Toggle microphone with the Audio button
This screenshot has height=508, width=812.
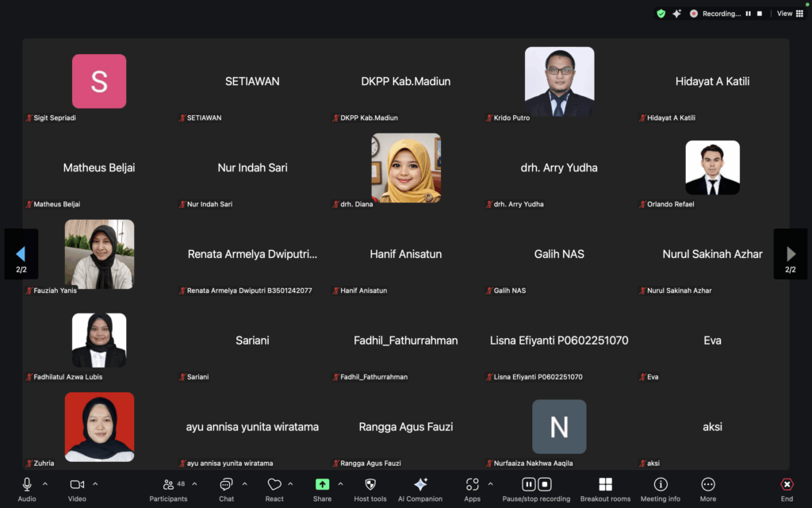click(x=27, y=485)
